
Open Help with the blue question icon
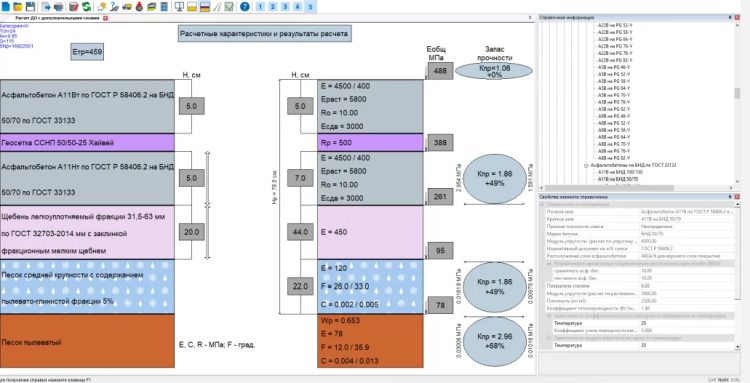tap(245, 7)
